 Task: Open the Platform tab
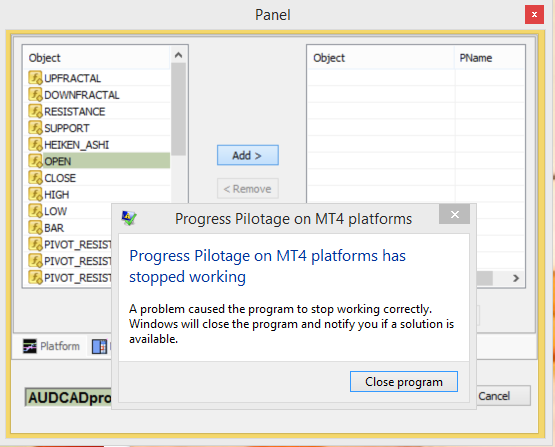click(51, 346)
